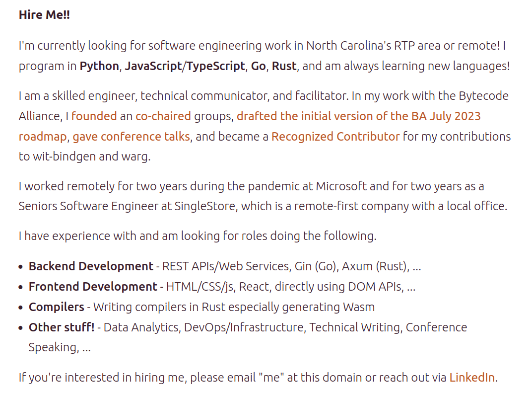Click the quoted "me" email hint
532x396 pixels.
click(x=271, y=378)
